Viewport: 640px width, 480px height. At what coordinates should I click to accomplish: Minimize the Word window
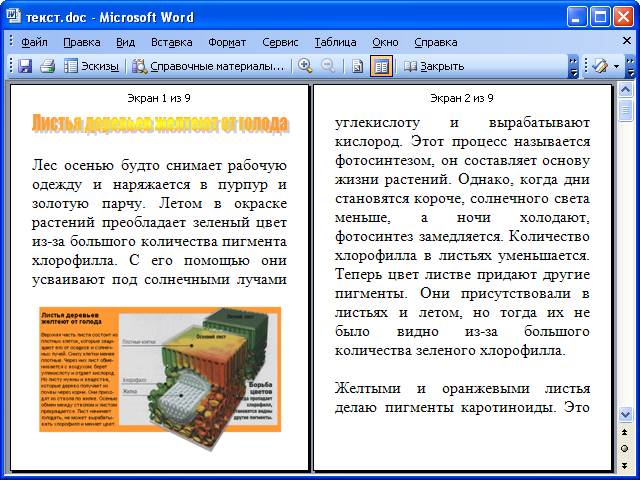(x=577, y=17)
